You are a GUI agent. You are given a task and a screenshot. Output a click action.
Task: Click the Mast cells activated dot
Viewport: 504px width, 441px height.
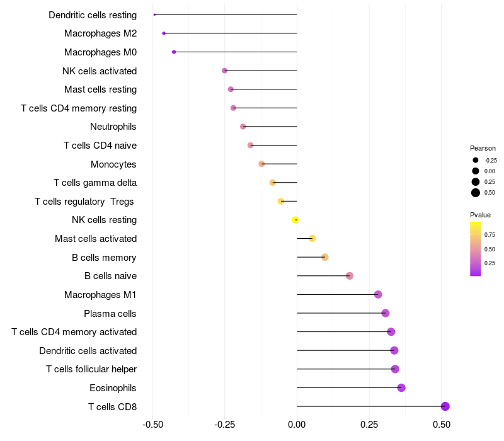pyautogui.click(x=312, y=238)
